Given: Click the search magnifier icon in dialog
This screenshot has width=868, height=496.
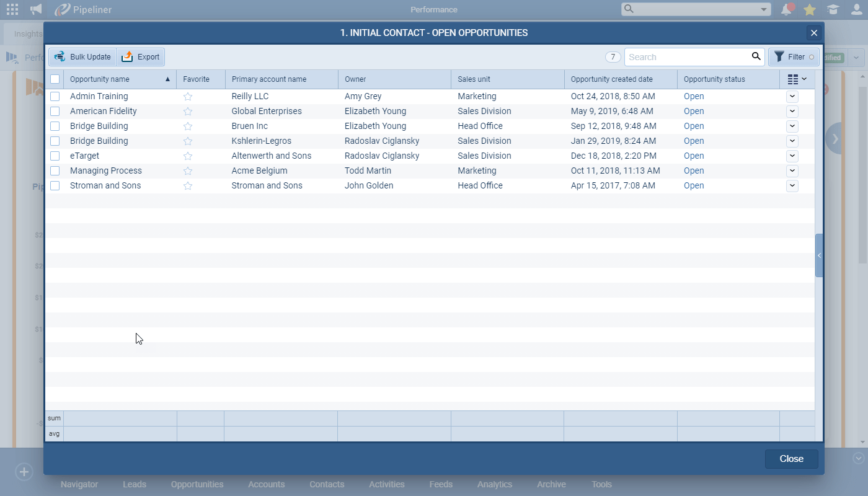Looking at the screenshot, I should [756, 56].
